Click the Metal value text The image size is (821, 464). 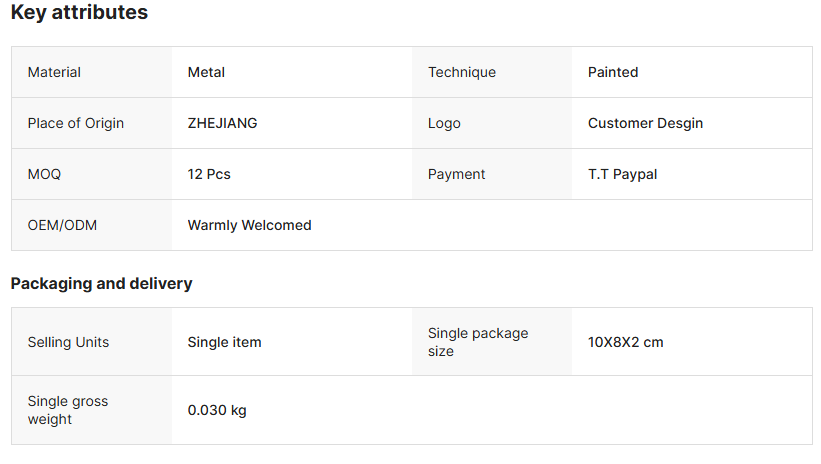click(x=206, y=72)
